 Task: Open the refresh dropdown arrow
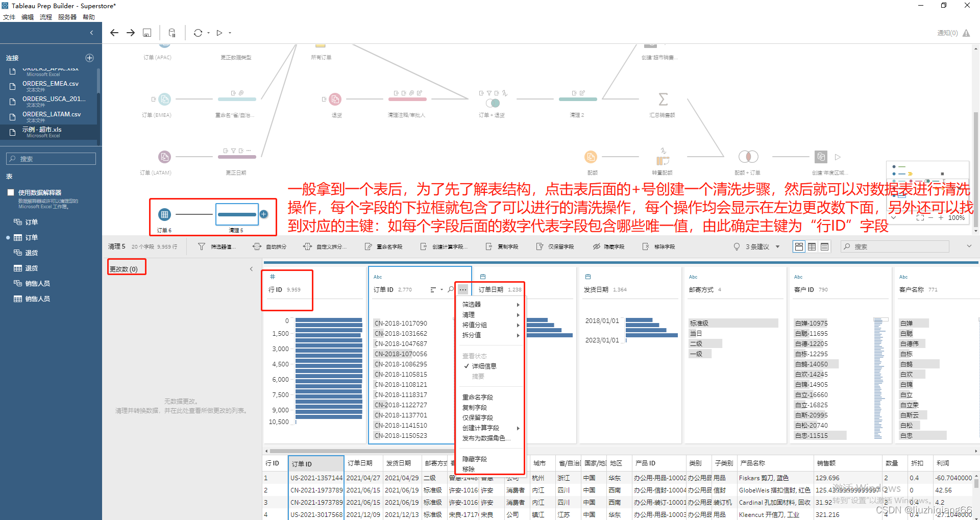[x=208, y=33]
